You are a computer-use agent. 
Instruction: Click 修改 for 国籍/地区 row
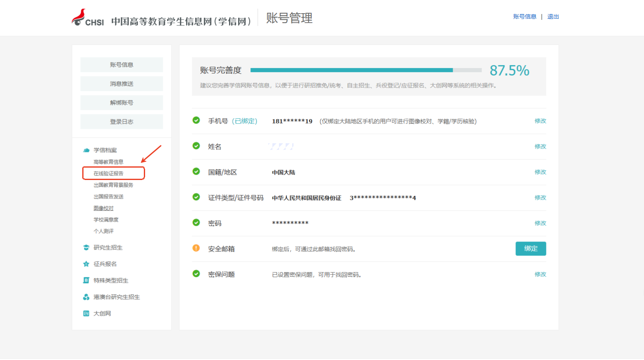(540, 172)
